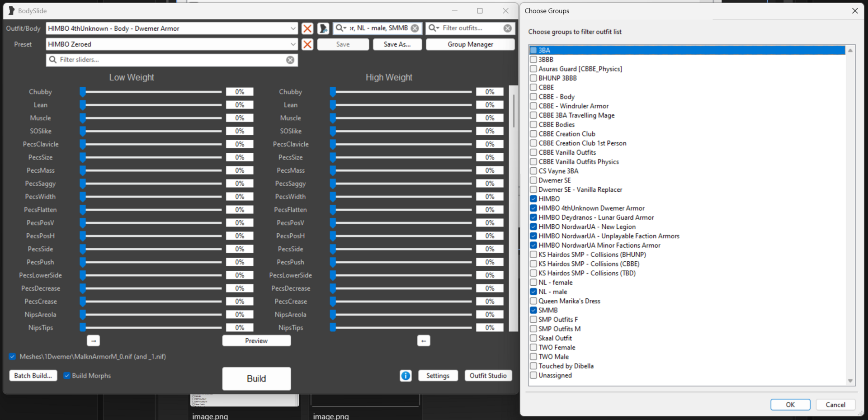This screenshot has height=420, width=868.
Task: Click the large Build button
Action: (256, 379)
